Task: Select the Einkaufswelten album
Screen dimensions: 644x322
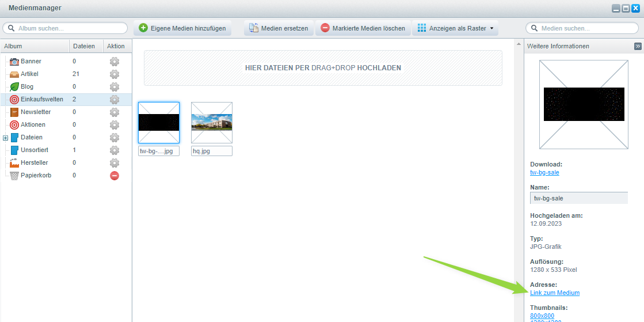Action: (x=66, y=100)
